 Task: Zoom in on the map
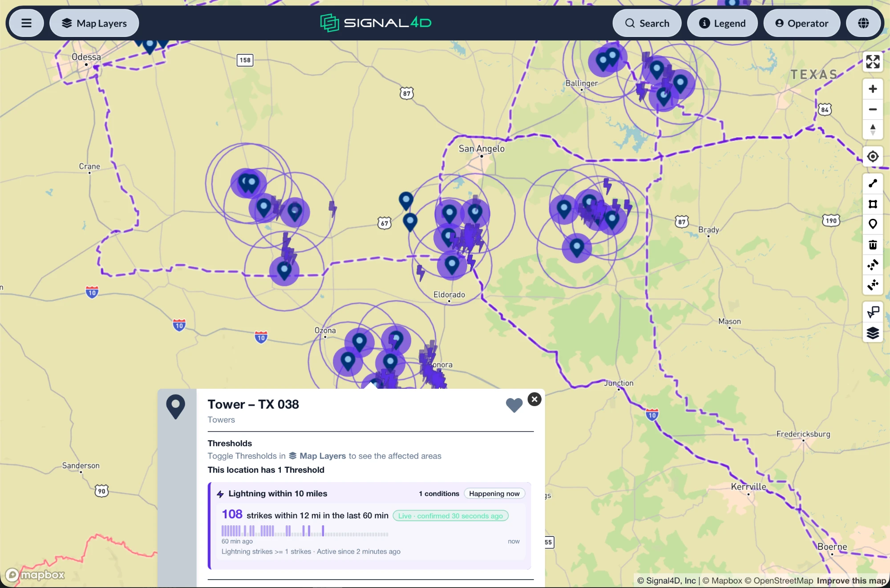click(x=873, y=89)
